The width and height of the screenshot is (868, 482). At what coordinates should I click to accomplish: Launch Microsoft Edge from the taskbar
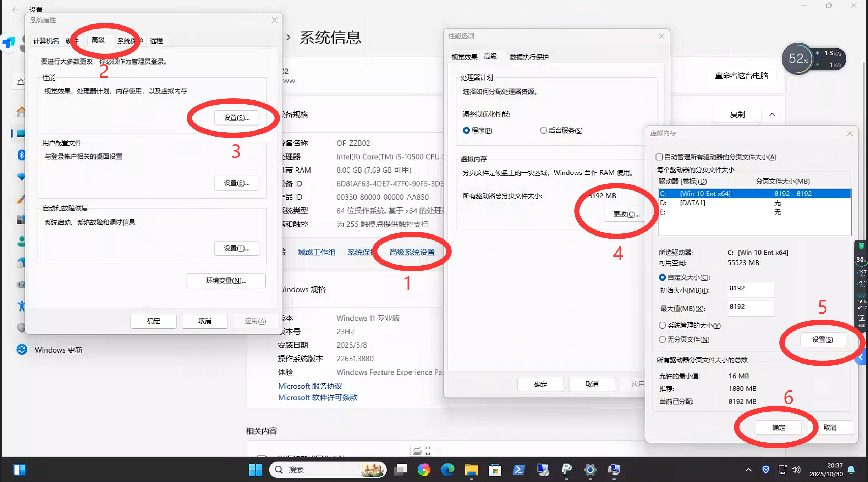pyautogui.click(x=447, y=470)
